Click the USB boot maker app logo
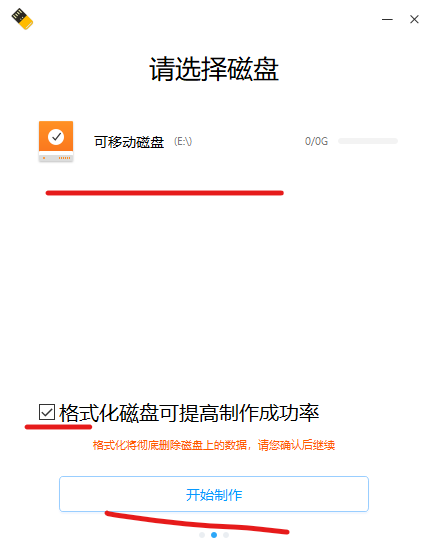 tap(22, 19)
